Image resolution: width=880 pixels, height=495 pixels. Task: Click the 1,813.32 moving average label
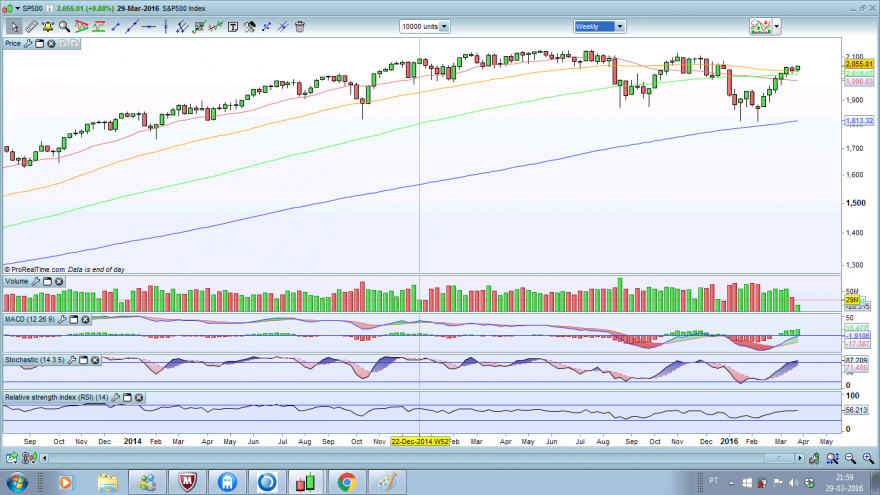(x=859, y=121)
